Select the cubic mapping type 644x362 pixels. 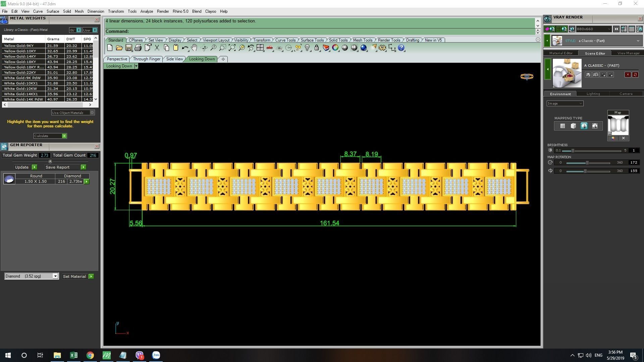coord(573,126)
